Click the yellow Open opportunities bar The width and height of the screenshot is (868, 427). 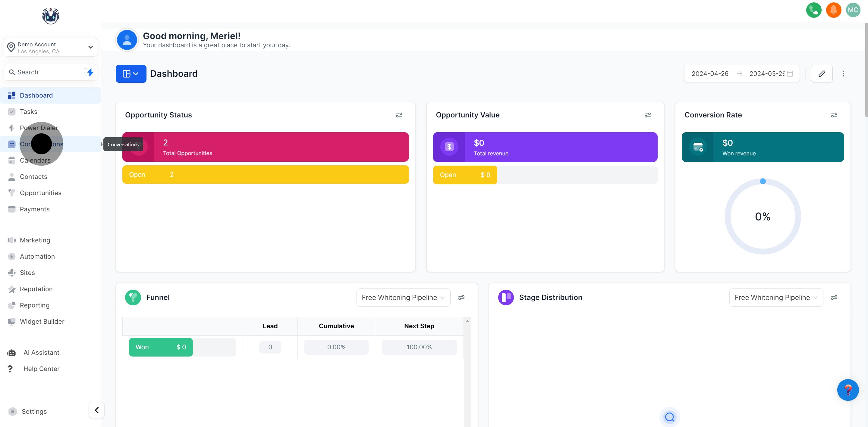[x=265, y=174]
